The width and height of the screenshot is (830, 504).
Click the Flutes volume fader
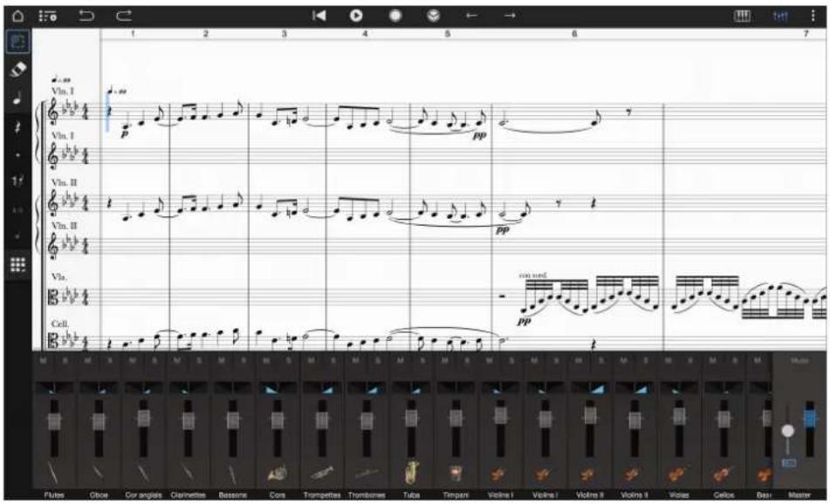54,421
